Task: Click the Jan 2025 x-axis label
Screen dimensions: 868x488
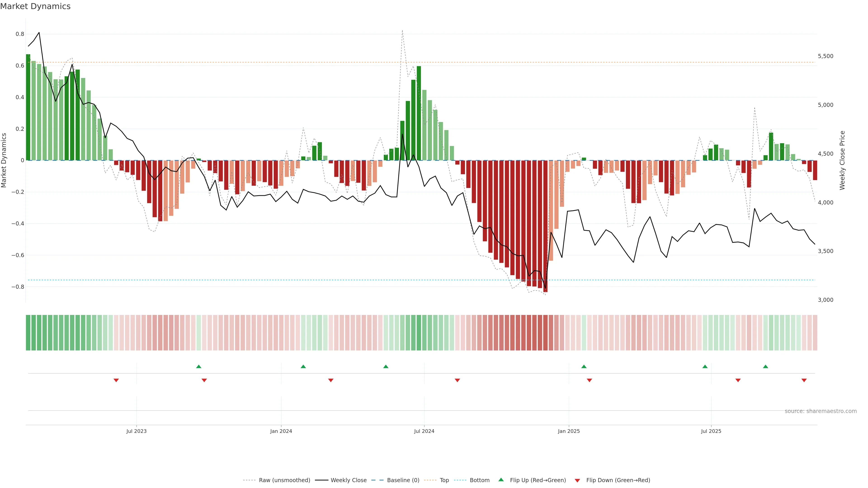Action: pos(569,431)
